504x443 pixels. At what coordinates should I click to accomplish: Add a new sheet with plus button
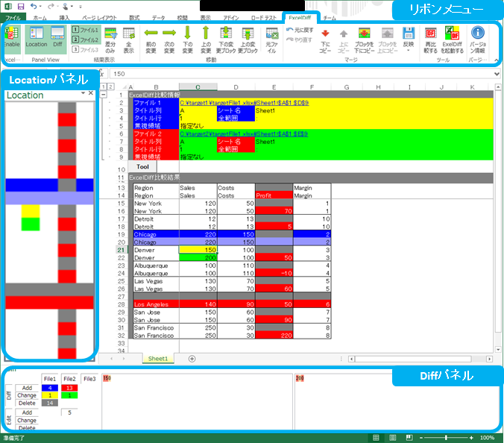(x=192, y=359)
